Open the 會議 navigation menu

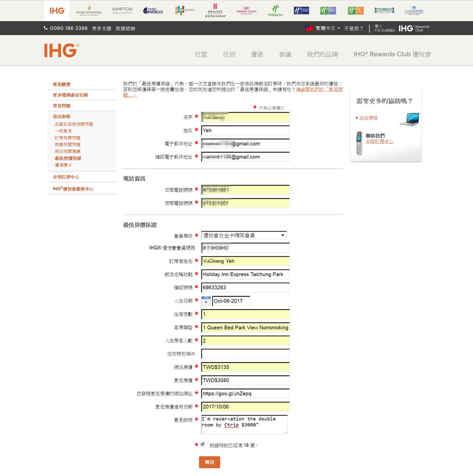coord(285,54)
